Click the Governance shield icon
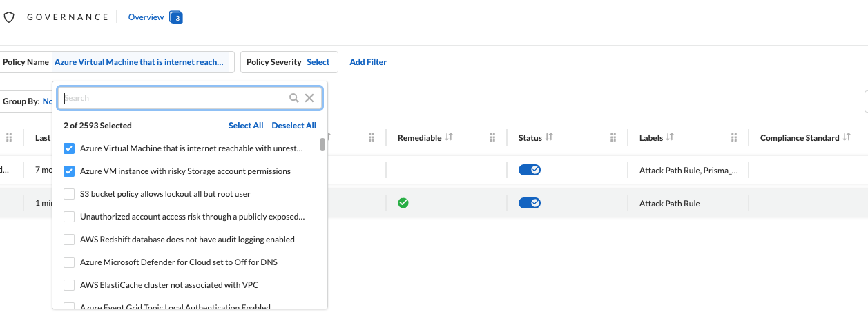 pyautogui.click(x=9, y=17)
